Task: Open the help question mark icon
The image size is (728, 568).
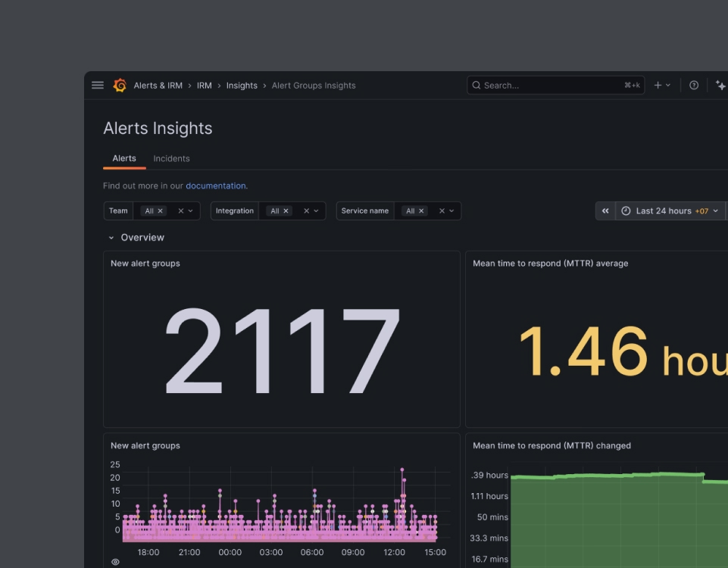Action: [694, 86]
